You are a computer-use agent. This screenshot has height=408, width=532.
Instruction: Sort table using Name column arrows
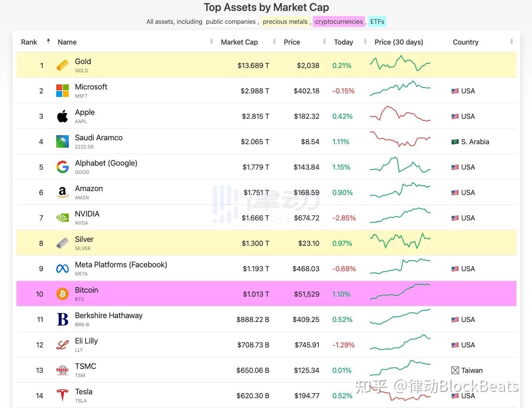point(211,41)
